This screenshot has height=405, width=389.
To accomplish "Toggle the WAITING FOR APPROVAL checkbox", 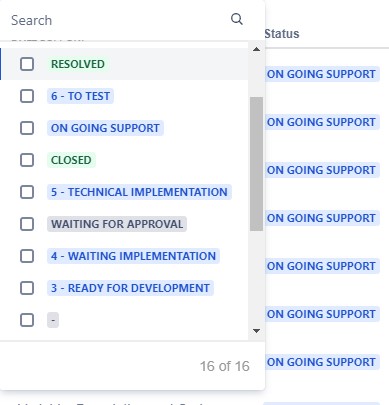I will 27,224.
